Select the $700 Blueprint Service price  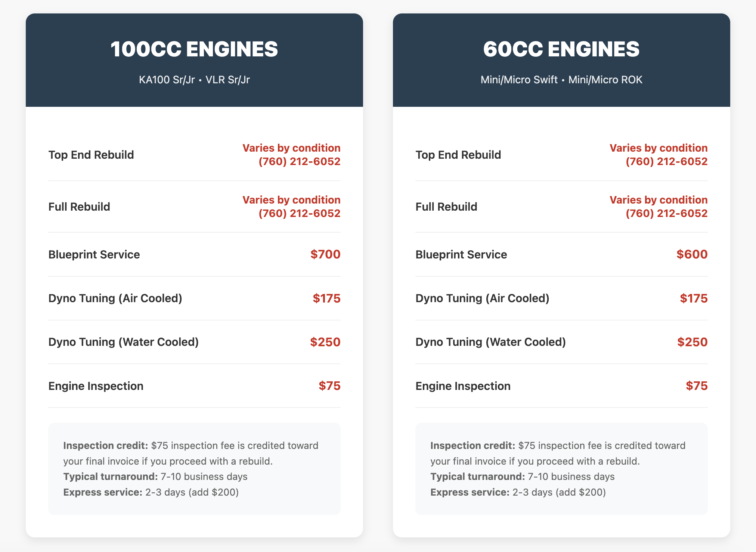pyautogui.click(x=325, y=254)
